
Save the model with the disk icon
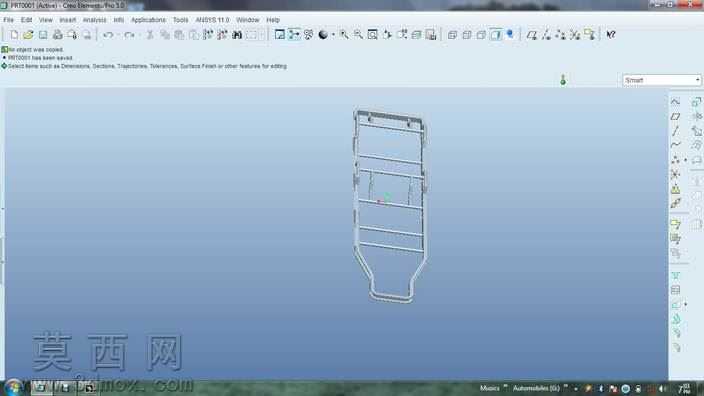point(43,35)
